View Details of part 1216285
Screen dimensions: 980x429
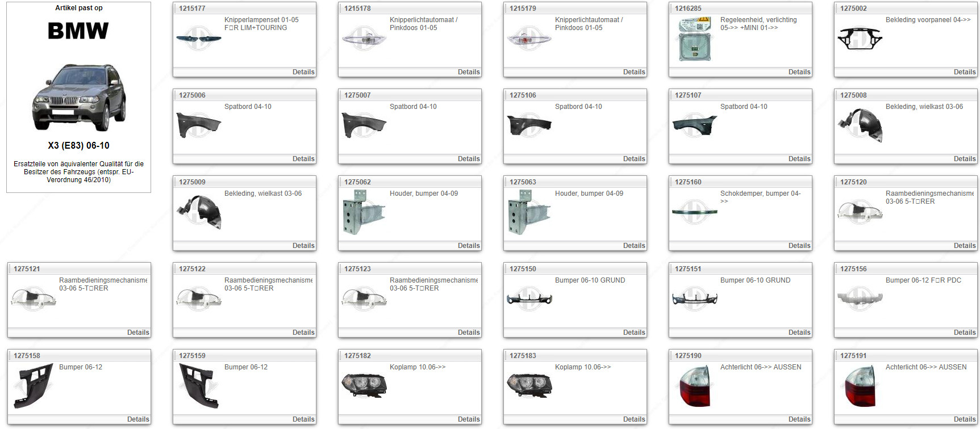(799, 72)
